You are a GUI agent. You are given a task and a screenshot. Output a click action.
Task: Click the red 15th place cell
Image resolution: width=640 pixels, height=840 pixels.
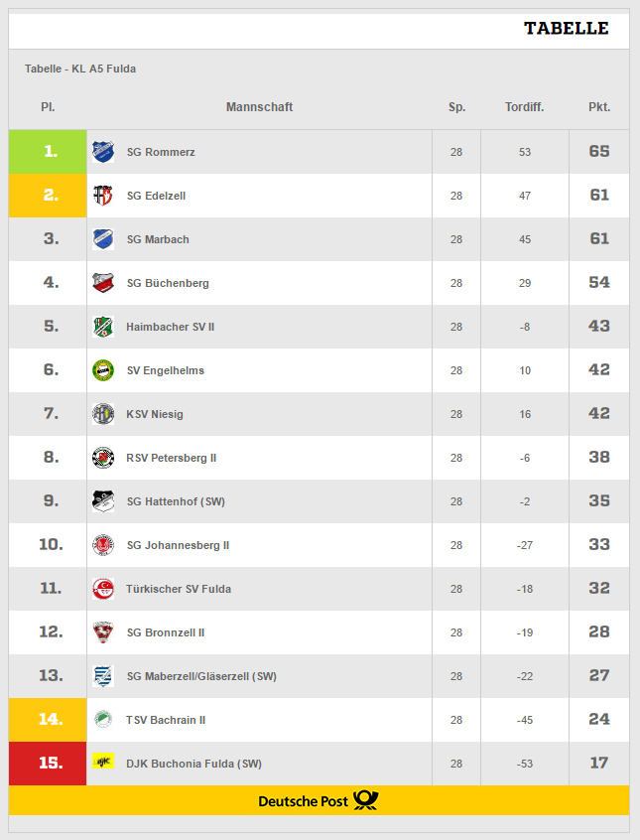point(48,764)
